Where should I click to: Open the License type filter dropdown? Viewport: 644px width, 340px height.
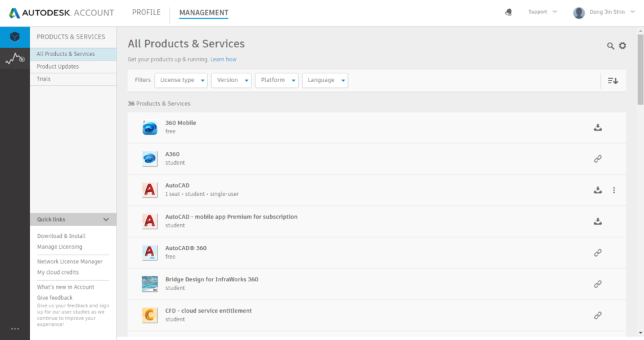(x=181, y=81)
